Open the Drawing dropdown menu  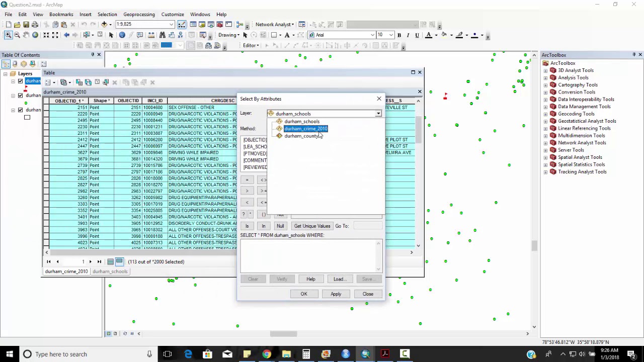pos(228,35)
